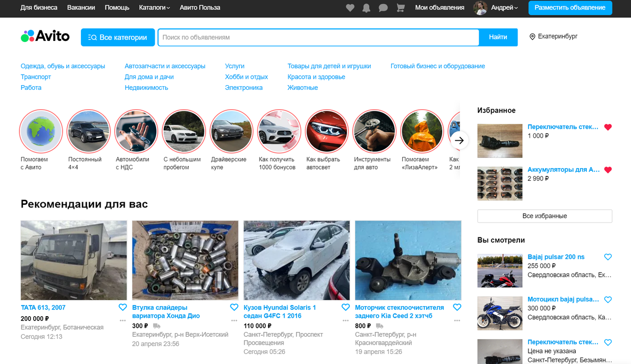Open Кузов Hyundai Solaris listing photo
The image size is (631, 364).
[297, 260]
